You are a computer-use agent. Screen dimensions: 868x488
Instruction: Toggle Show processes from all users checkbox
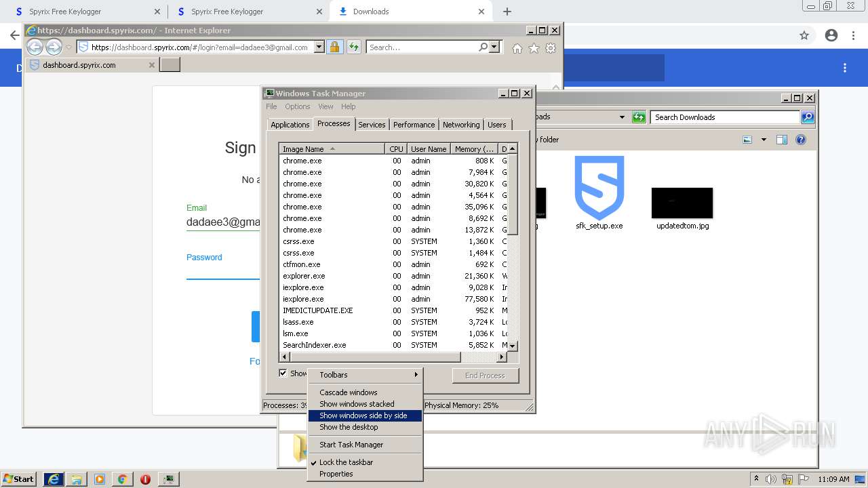[x=283, y=373]
